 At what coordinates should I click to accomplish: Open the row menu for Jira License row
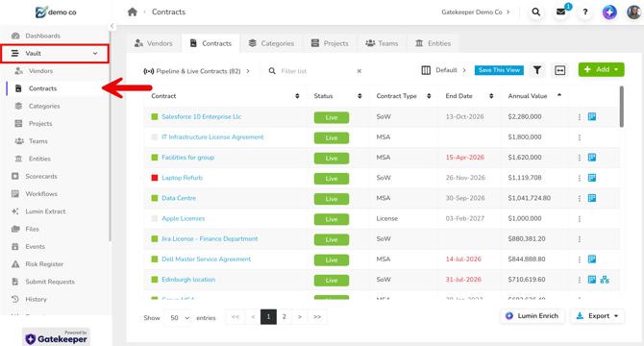580,239
